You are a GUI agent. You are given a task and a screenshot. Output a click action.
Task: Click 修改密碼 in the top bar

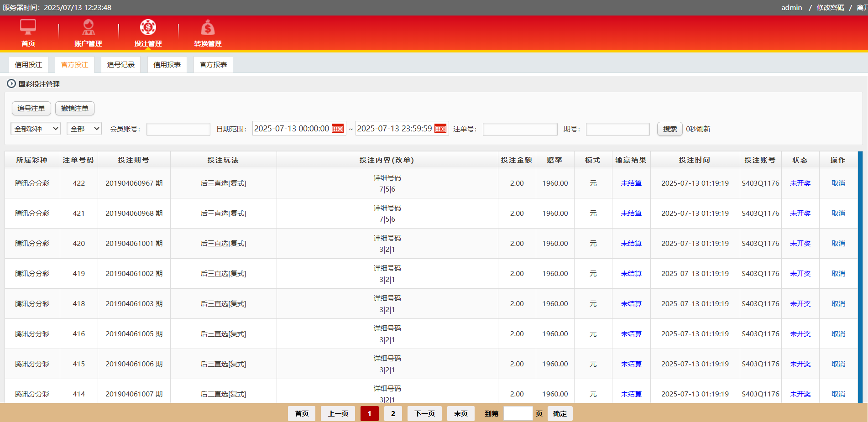tap(830, 8)
